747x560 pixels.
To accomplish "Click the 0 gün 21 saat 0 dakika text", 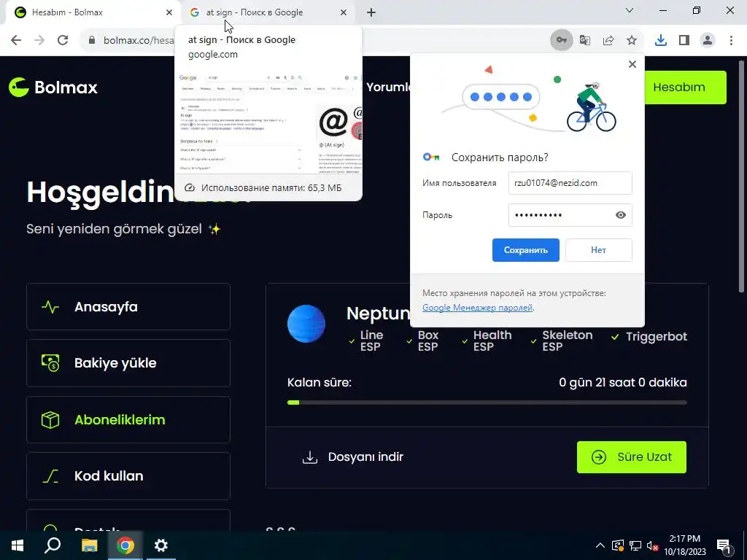I will coord(623,382).
